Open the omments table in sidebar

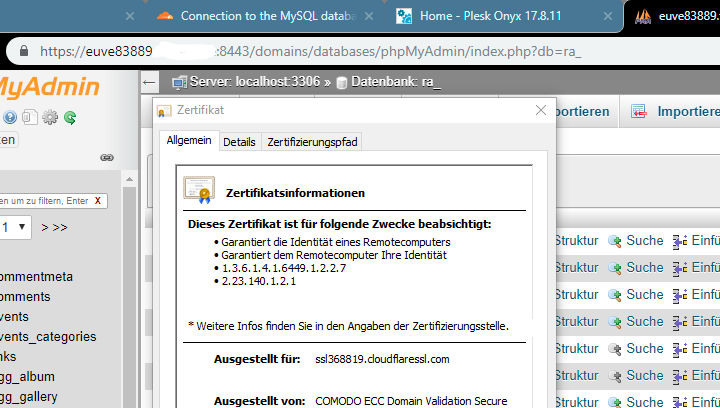(x=25, y=296)
